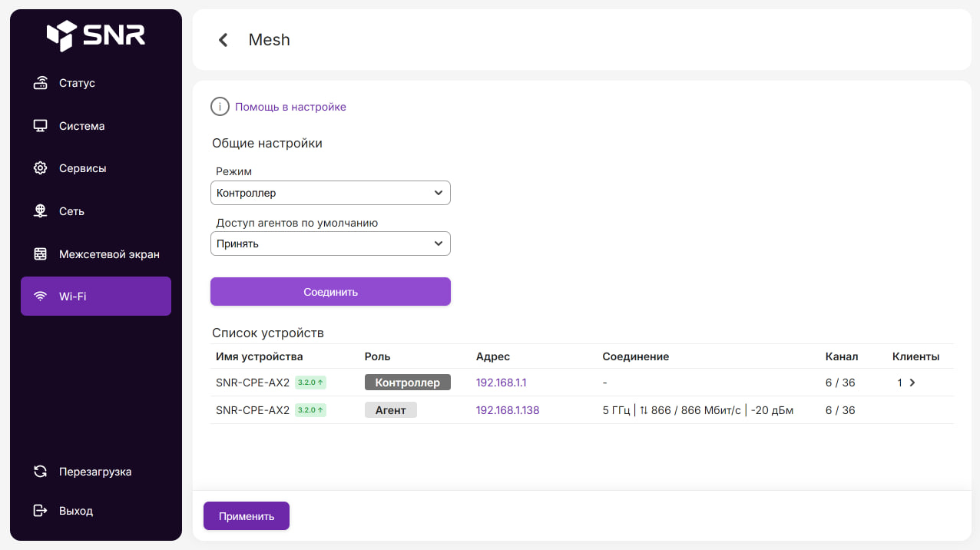Open the Помощь в настройке link
Image resolution: width=980 pixels, height=550 pixels.
click(290, 107)
